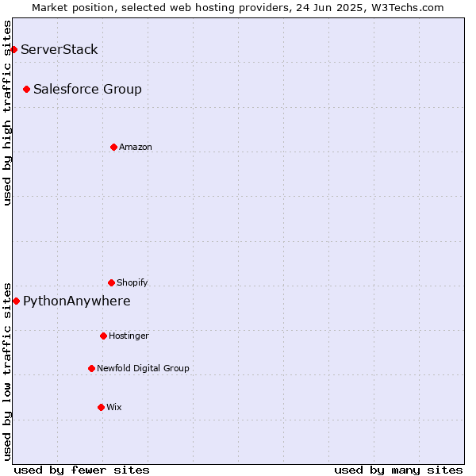Click the Salesforce Group label

point(87,89)
